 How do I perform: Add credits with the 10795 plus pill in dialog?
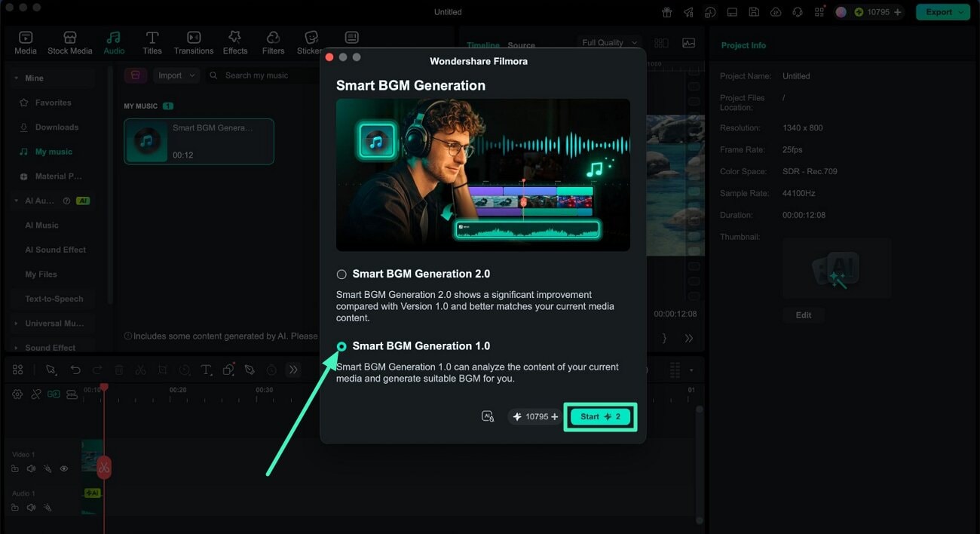click(536, 416)
